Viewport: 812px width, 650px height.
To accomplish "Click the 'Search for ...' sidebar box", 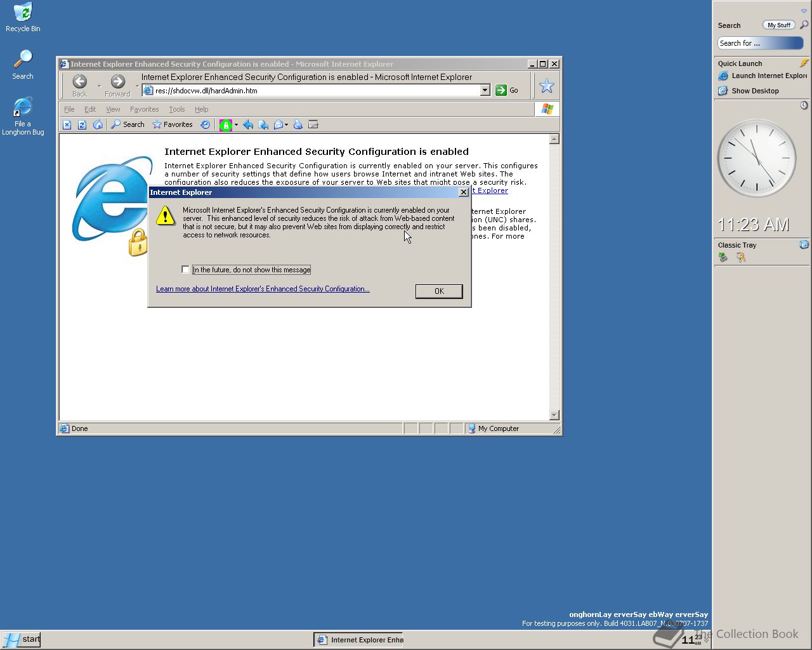I will pos(761,43).
